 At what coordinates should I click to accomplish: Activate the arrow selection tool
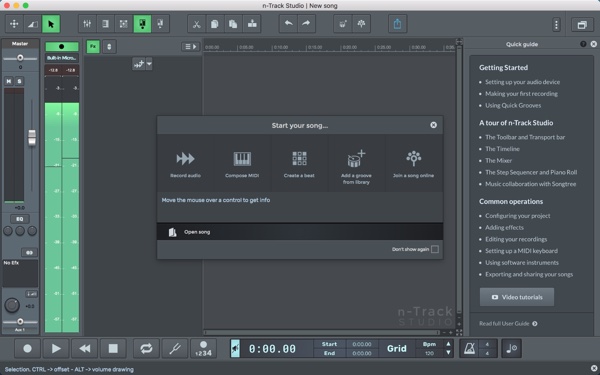point(51,24)
